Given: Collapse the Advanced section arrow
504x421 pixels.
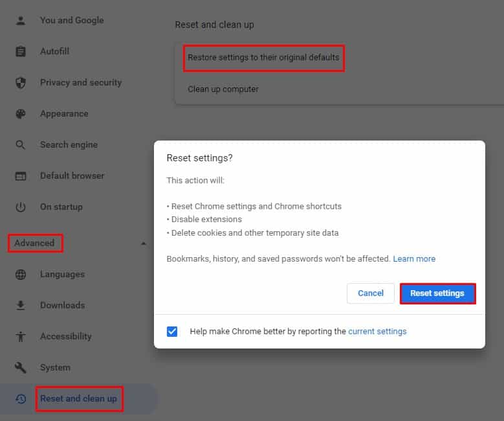Looking at the screenshot, I should tap(144, 244).
